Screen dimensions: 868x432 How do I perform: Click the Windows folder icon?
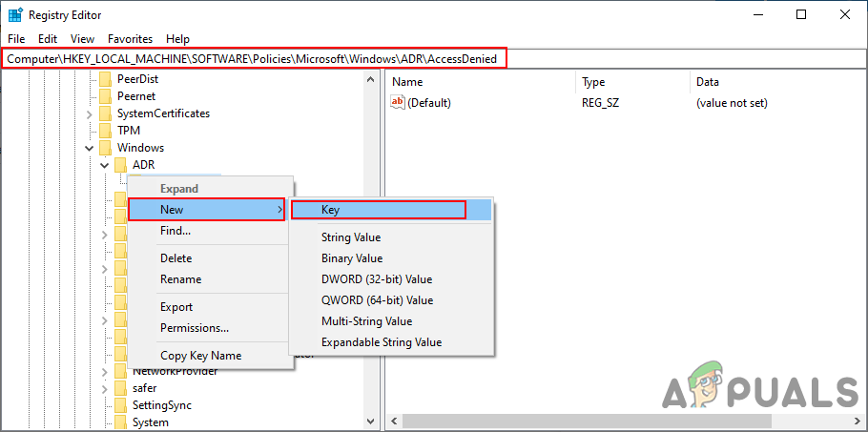(105, 148)
